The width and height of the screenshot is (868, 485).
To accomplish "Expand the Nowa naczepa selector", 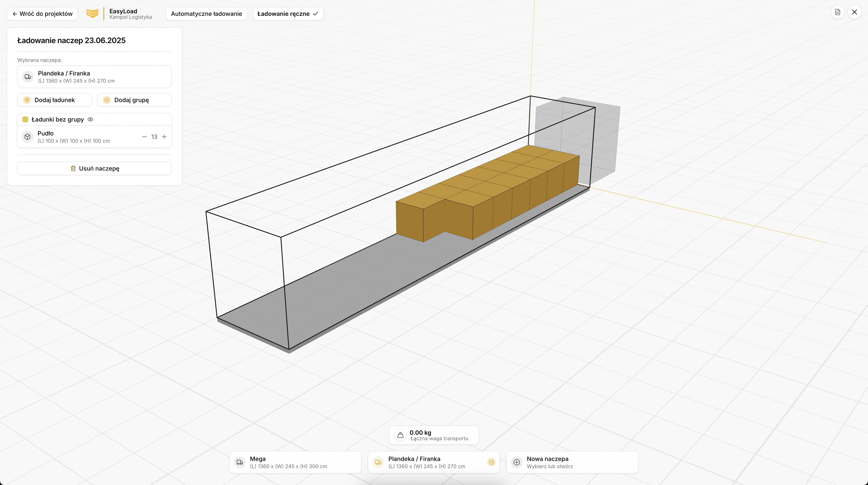I will 572,462.
